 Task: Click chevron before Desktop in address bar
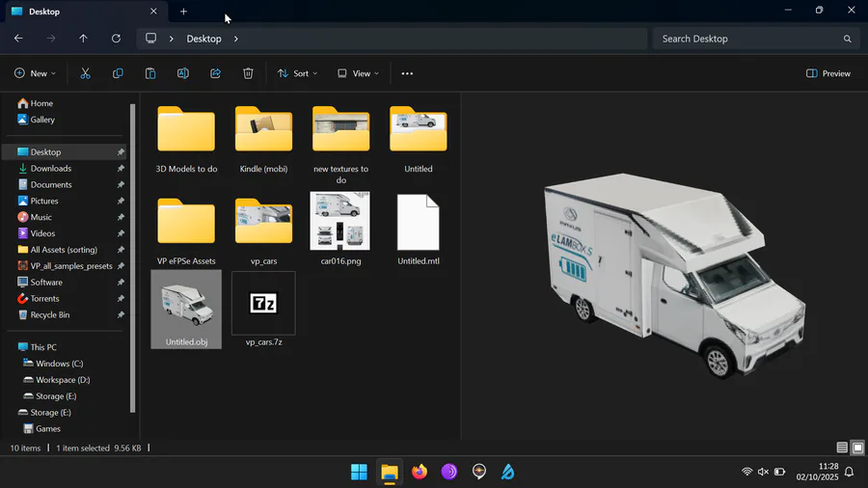171,39
